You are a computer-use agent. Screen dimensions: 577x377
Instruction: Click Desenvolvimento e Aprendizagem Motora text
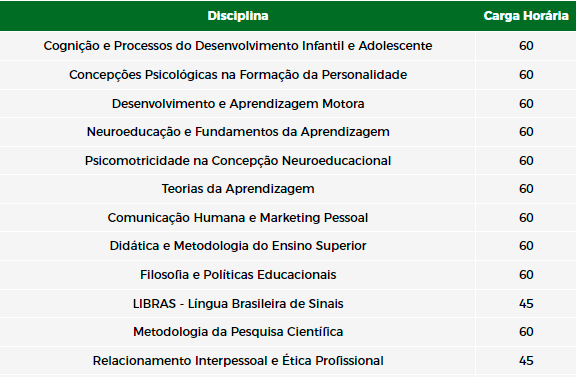pos(238,103)
